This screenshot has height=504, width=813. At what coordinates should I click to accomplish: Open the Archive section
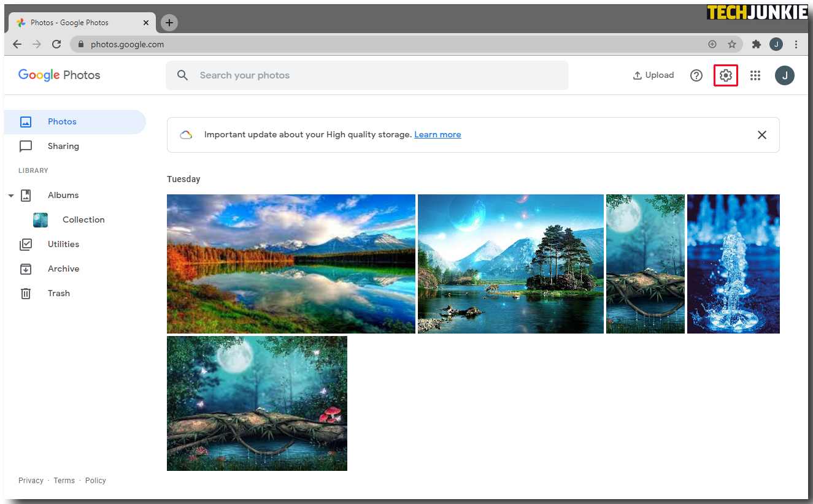(x=63, y=269)
